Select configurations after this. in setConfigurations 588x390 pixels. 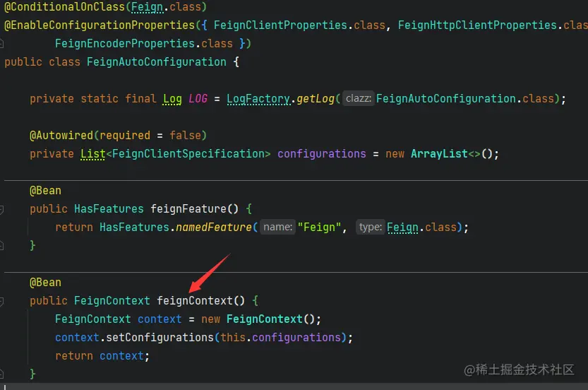pyautogui.click(x=296, y=338)
